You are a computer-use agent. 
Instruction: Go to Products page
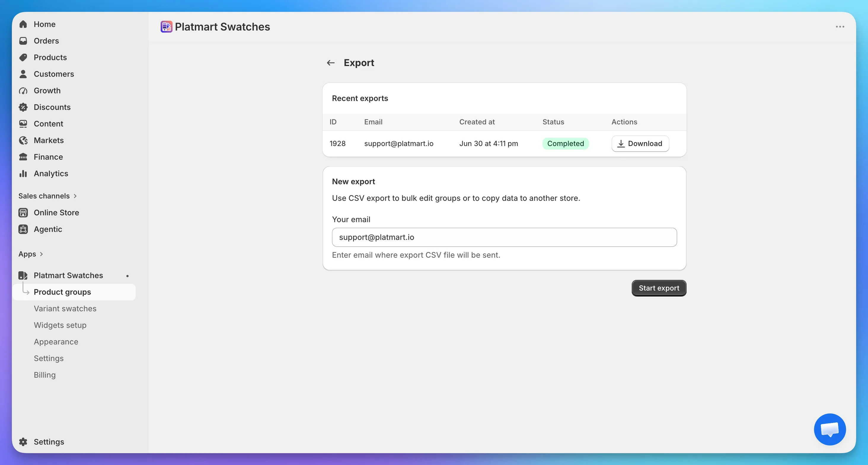tap(50, 57)
